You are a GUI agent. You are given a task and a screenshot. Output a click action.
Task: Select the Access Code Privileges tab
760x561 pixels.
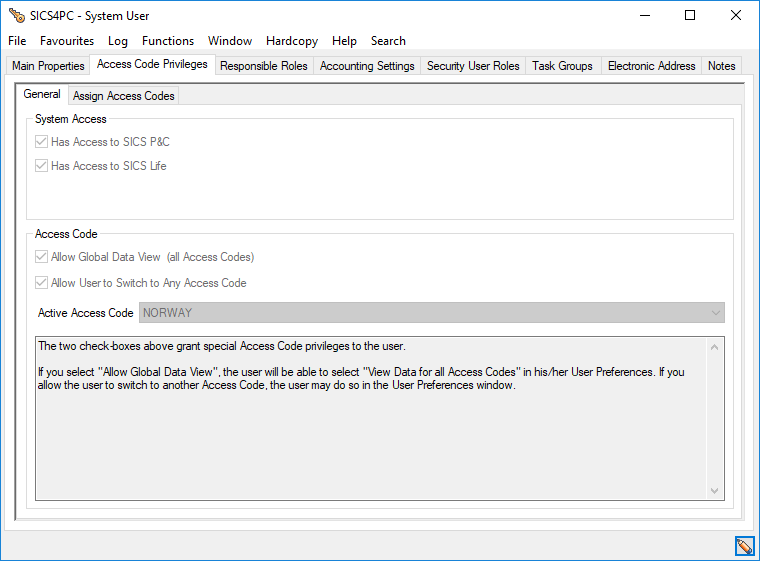point(152,64)
